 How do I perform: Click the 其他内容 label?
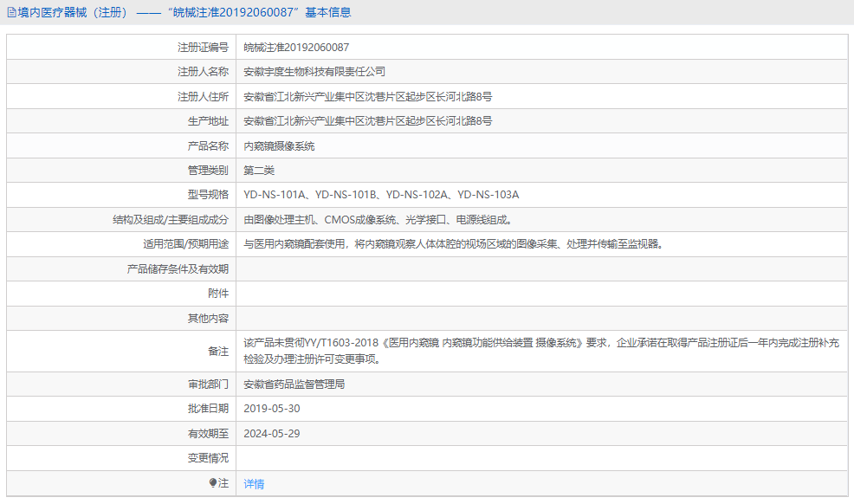[x=208, y=319]
